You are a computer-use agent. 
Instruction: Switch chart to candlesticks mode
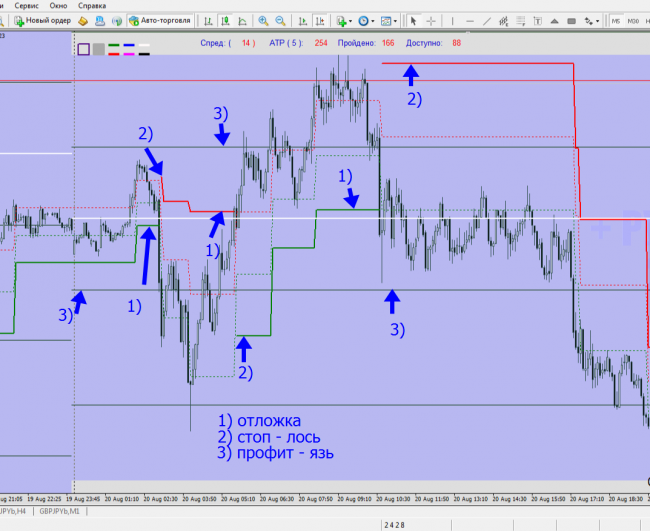point(226,21)
